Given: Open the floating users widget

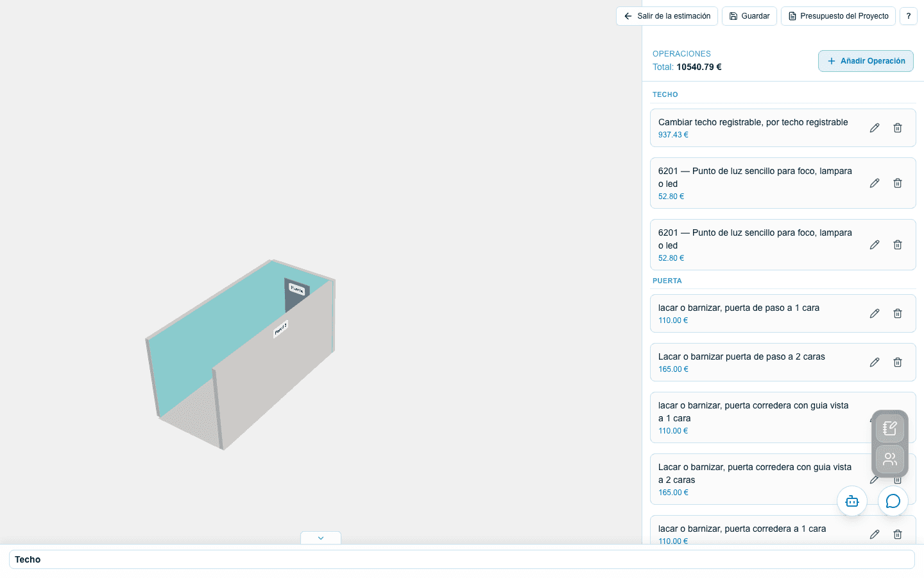Looking at the screenshot, I should (890, 459).
